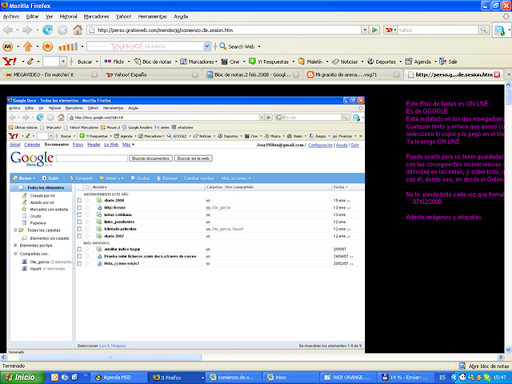
Task: Switch to the Yahoo! España tab
Action: (x=151, y=75)
